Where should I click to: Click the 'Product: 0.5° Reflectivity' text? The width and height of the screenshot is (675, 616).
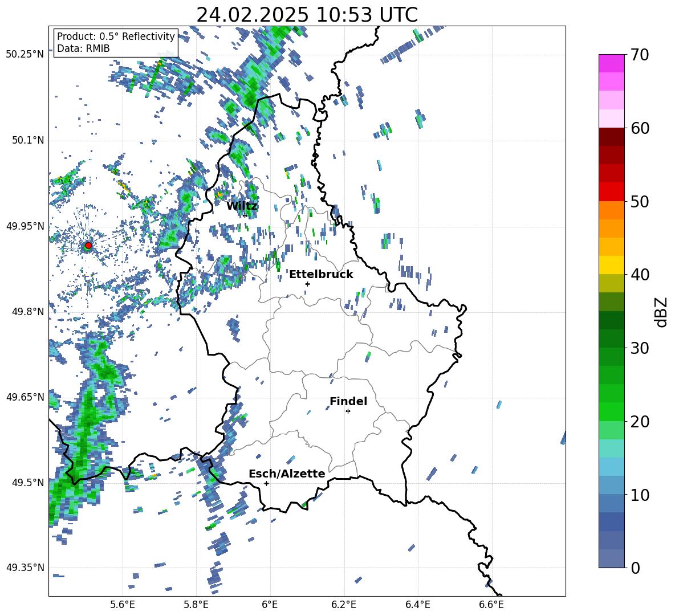116,36
